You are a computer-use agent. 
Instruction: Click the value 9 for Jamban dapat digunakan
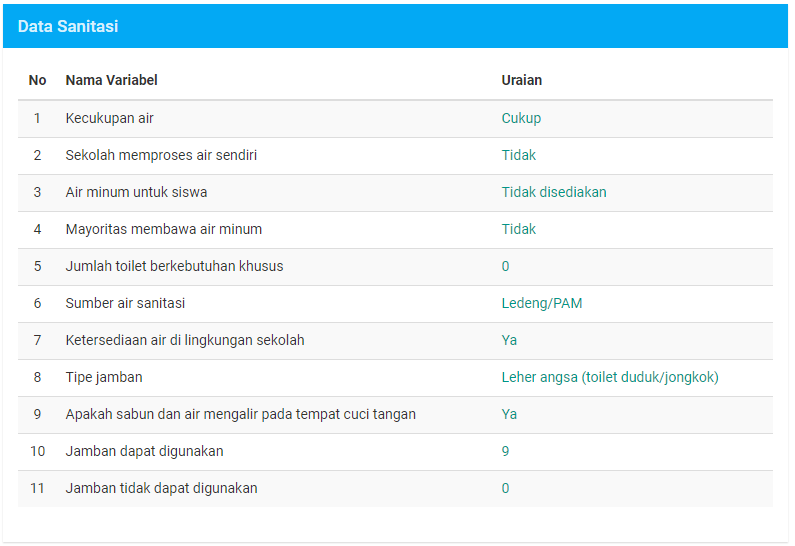tap(505, 451)
